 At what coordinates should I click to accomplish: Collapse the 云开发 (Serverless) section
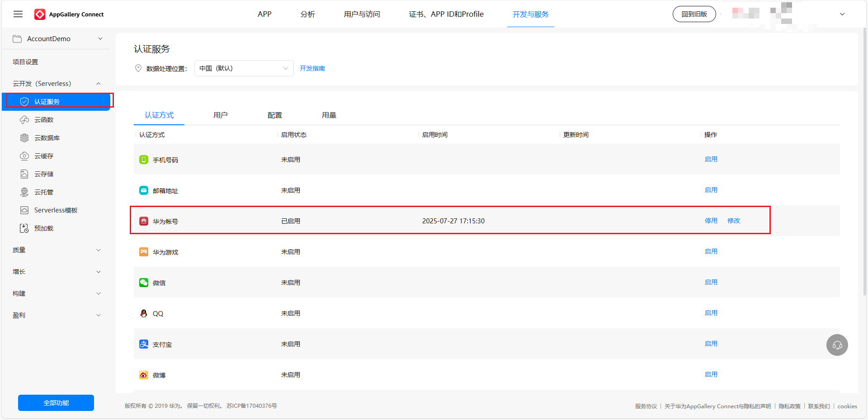pos(99,84)
